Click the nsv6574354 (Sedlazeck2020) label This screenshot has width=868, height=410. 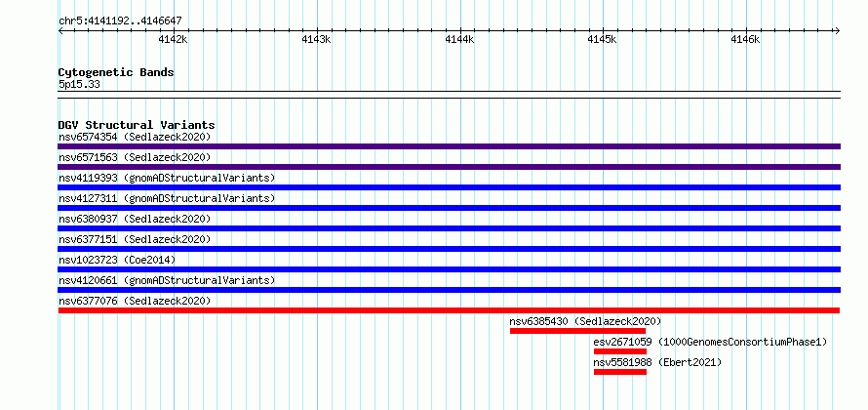click(135, 137)
